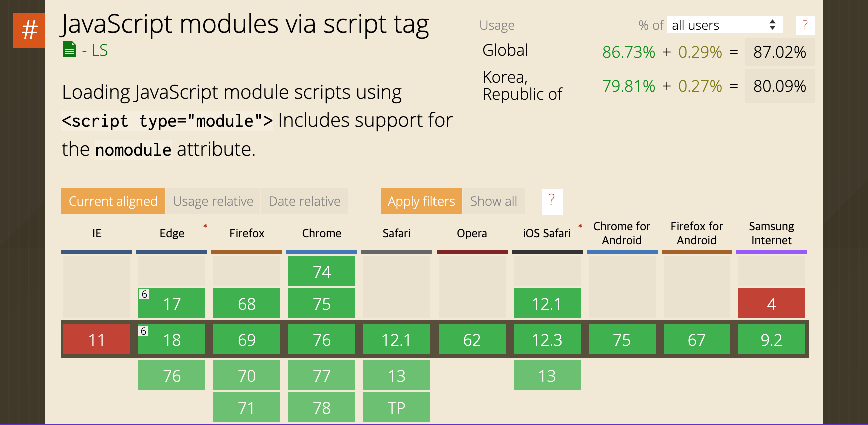This screenshot has height=425, width=868.
Task: Select iOS Safari 12.1 cell
Action: pos(547,303)
